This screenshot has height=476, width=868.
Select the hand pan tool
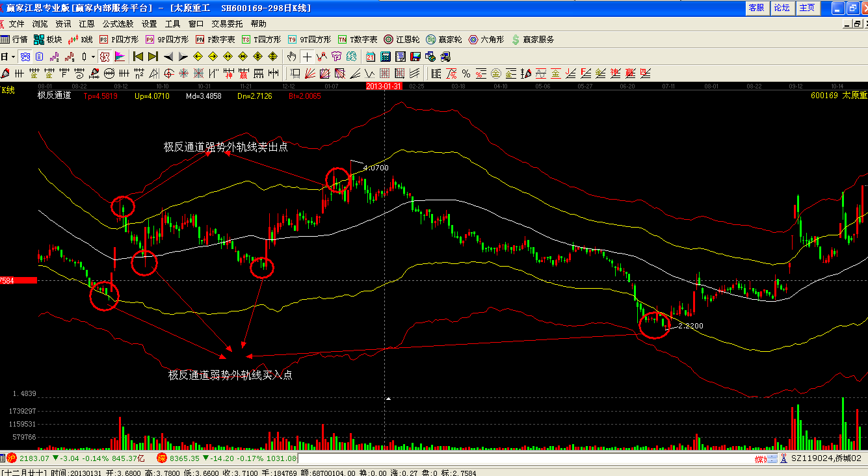coord(292,57)
